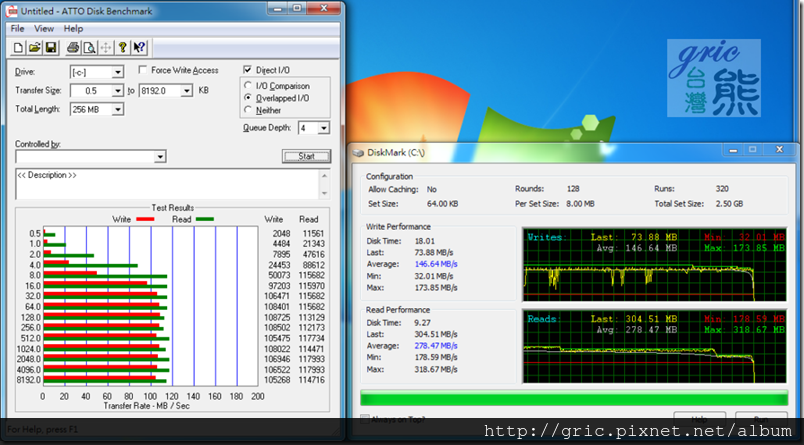
Task: Click the Total Set Size value 2.50 GB
Action: coord(729,204)
